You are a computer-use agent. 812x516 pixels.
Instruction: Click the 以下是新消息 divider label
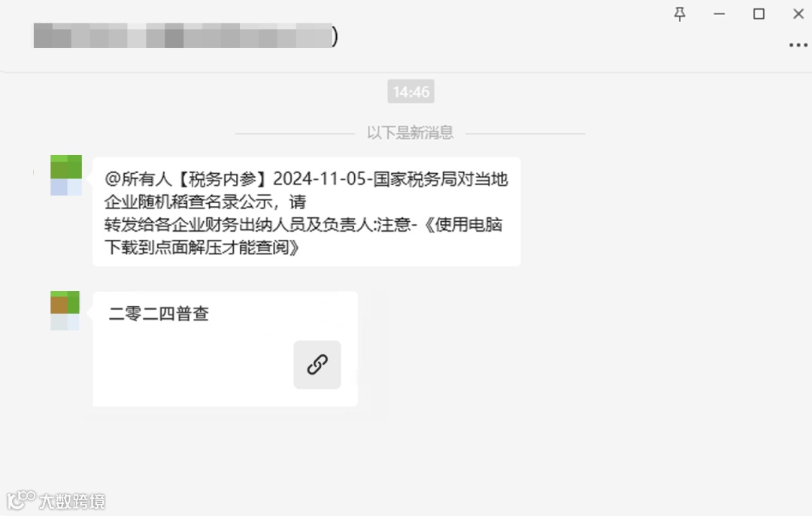(x=411, y=132)
